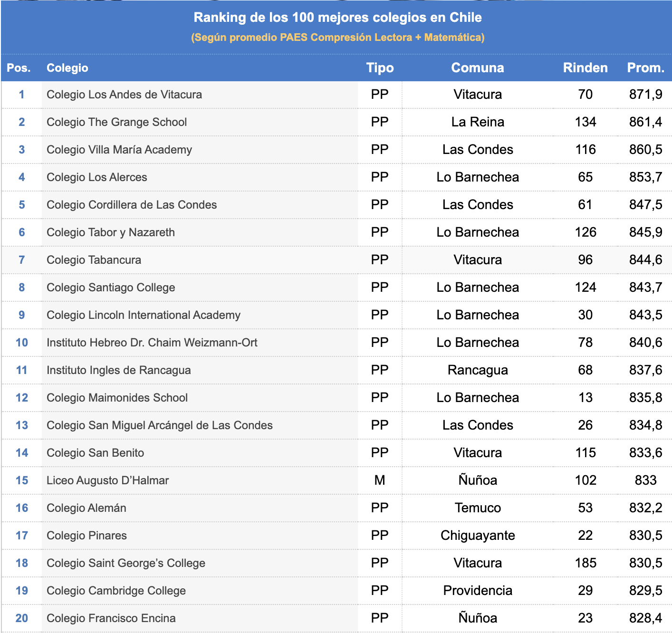This screenshot has height=633, width=672.
Task: Click the Colegio column header
Action: pos(67,68)
